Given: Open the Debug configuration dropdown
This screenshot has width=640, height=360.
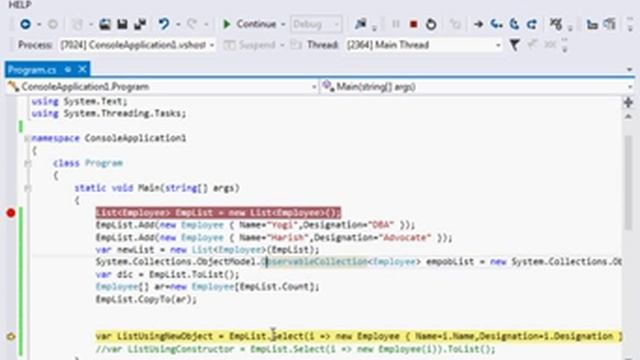Looking at the screenshot, I should click(x=316, y=24).
